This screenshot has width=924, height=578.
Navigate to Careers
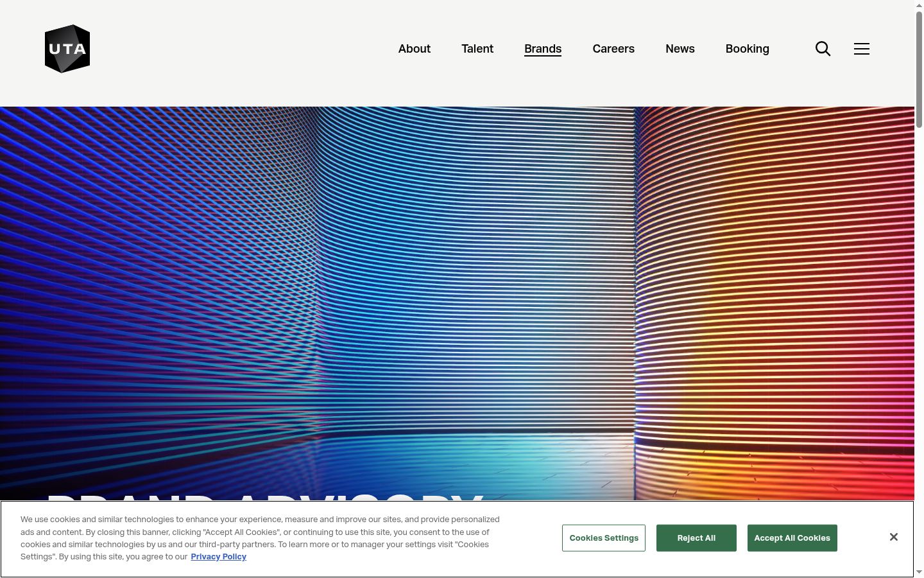(x=613, y=49)
